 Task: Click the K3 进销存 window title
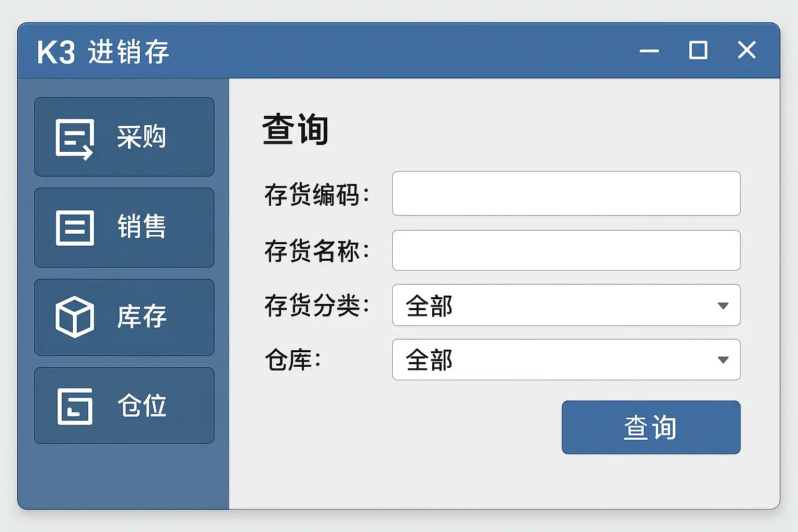point(103,52)
